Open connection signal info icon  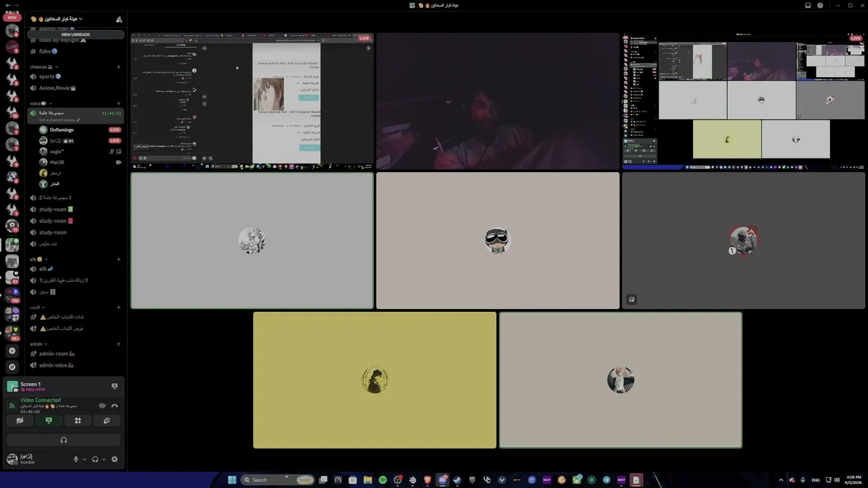[12, 406]
